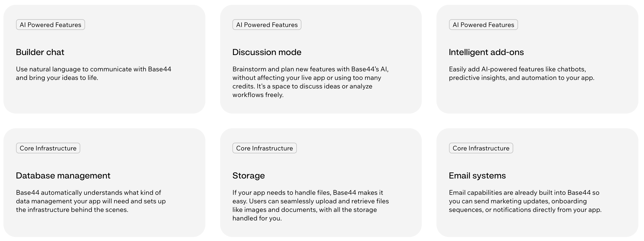
Task: Click AI Powered Features tag above Builder chat
Action: [x=51, y=25]
